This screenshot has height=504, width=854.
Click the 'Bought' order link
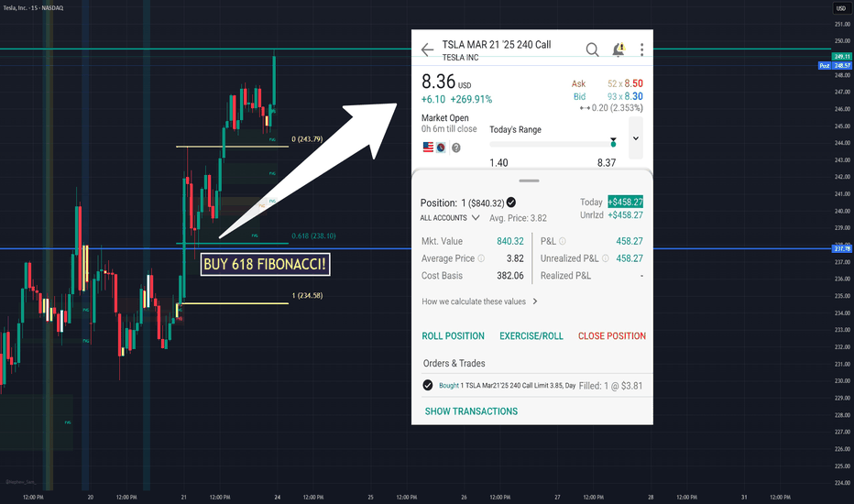click(x=449, y=385)
